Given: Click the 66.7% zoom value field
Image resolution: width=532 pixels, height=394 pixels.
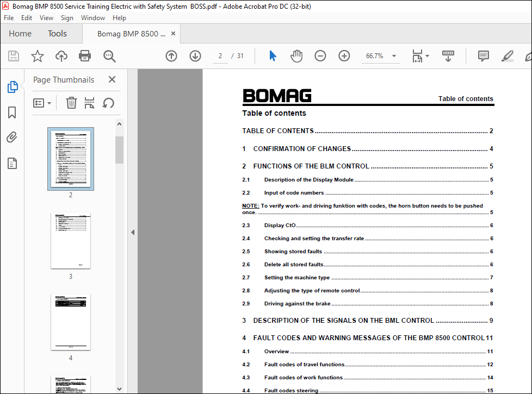Looking at the screenshot, I should point(375,56).
